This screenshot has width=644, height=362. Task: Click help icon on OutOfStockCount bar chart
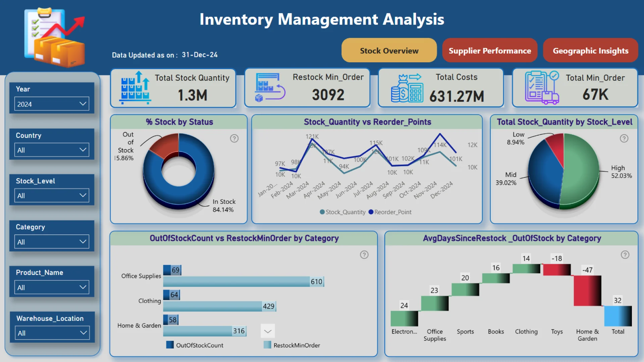364,255
